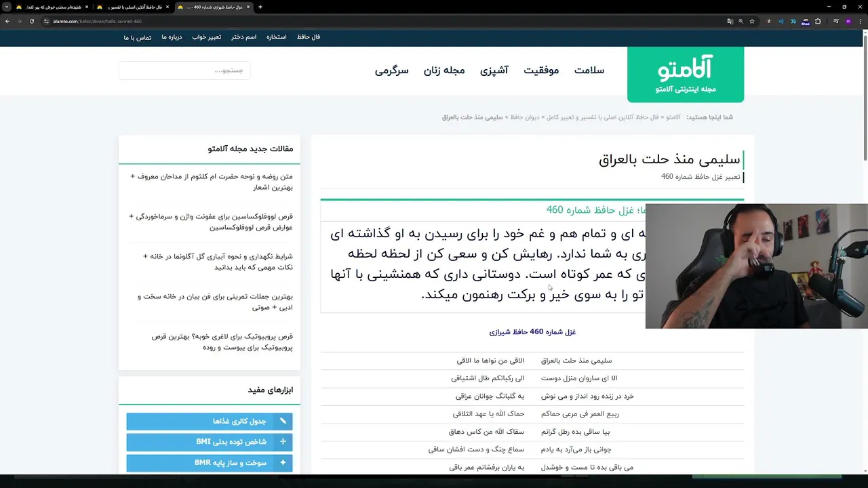The width and height of the screenshot is (868, 488).
Task: Click the ابزارهای مفید heading
Action: point(271,390)
